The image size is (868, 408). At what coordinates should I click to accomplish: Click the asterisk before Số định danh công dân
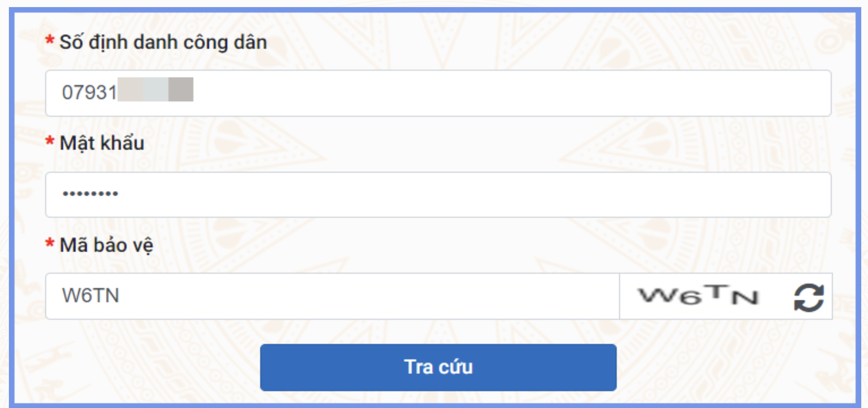click(x=50, y=40)
